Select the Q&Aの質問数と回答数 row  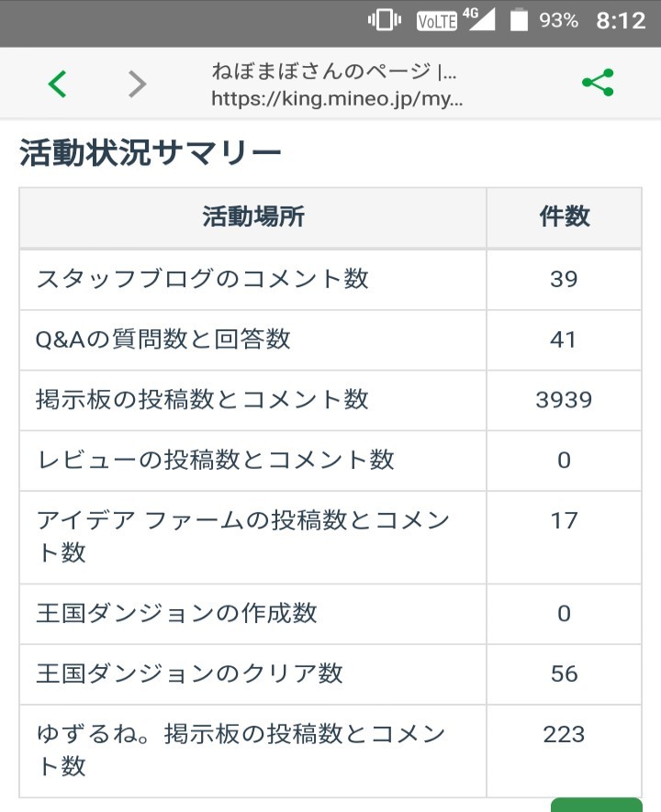click(163, 339)
